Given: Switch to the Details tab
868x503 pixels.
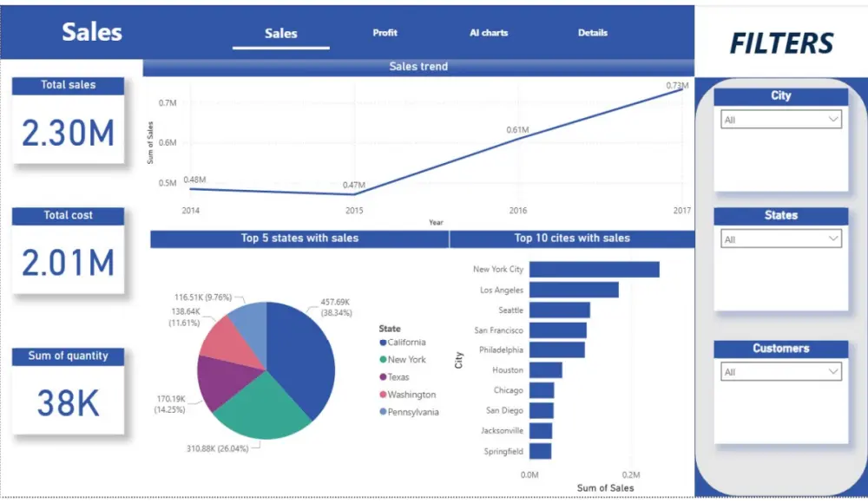Looking at the screenshot, I should tap(592, 33).
